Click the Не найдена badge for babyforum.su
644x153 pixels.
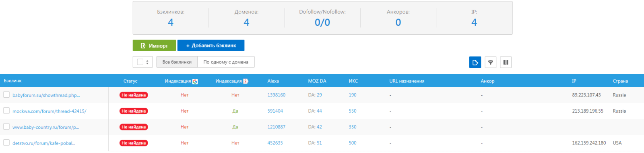pyautogui.click(x=134, y=95)
